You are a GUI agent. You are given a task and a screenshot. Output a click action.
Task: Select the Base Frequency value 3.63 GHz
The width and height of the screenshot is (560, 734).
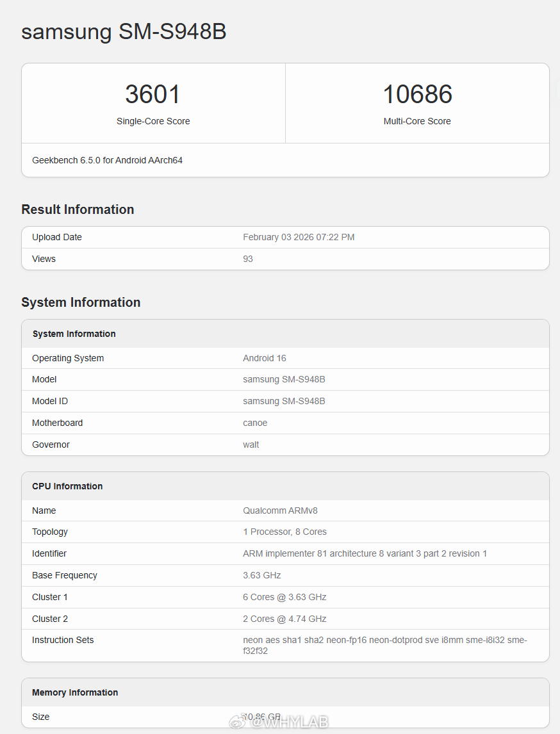pos(260,575)
